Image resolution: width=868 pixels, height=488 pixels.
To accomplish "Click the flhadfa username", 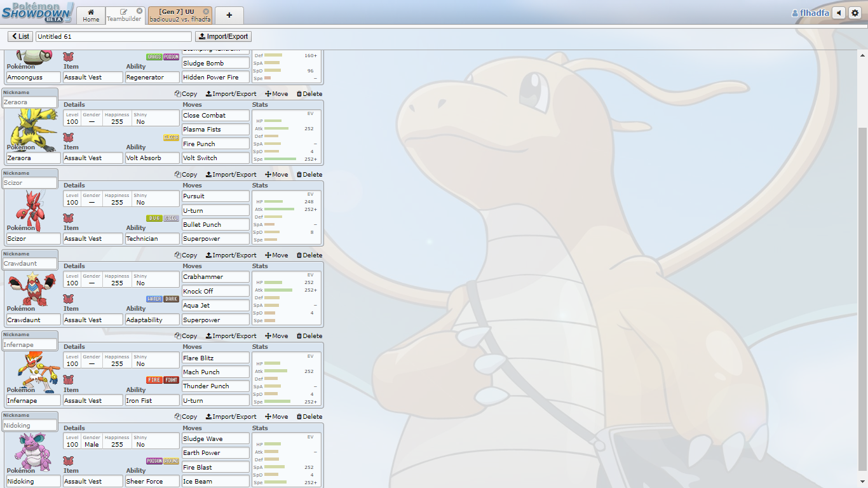I will pyautogui.click(x=810, y=13).
